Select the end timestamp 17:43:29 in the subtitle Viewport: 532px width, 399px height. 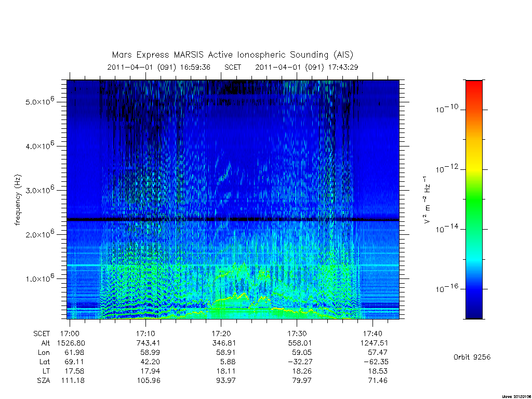343,67
